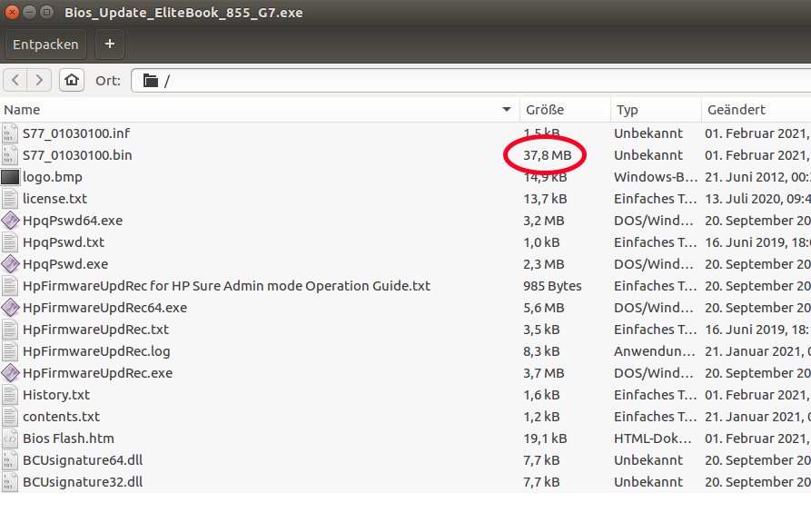Click HTML-Dok… type cell

click(653, 438)
